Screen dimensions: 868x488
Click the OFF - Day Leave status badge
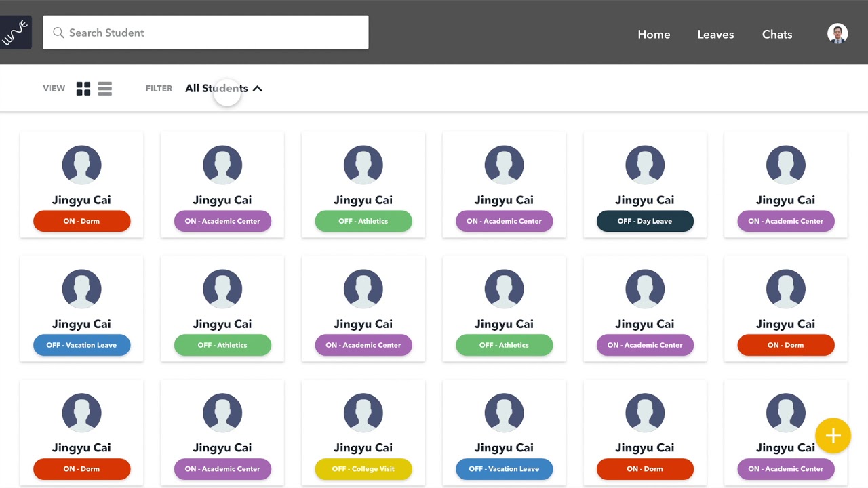pos(645,221)
